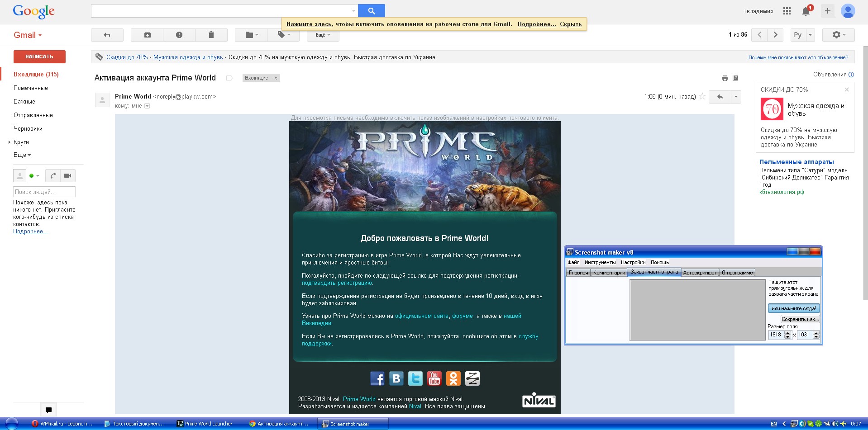
Task: Click Сохранить как... in Screenshot maker
Action: pos(800,319)
